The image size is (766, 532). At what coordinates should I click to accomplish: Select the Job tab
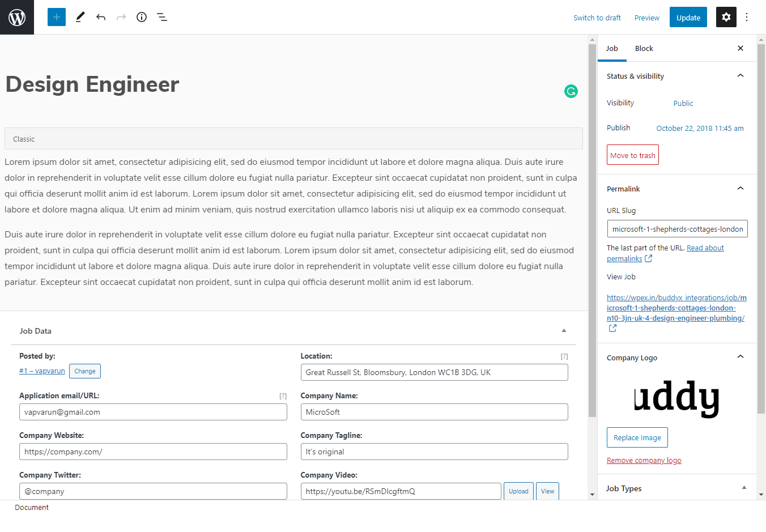pos(612,48)
